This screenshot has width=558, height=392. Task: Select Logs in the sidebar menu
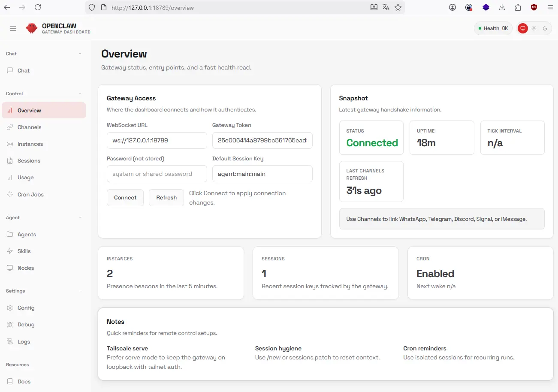point(24,342)
